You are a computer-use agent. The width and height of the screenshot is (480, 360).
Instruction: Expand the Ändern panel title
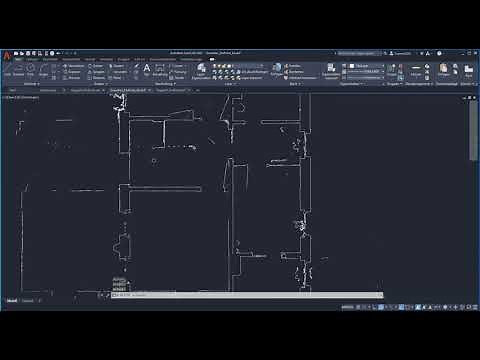(100, 84)
